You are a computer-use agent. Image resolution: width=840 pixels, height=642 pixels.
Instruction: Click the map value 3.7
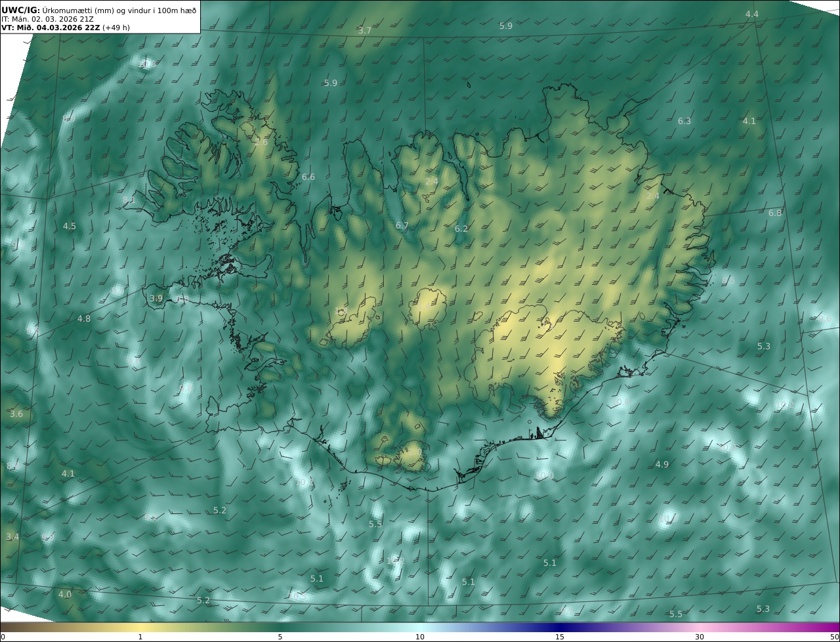coord(365,31)
